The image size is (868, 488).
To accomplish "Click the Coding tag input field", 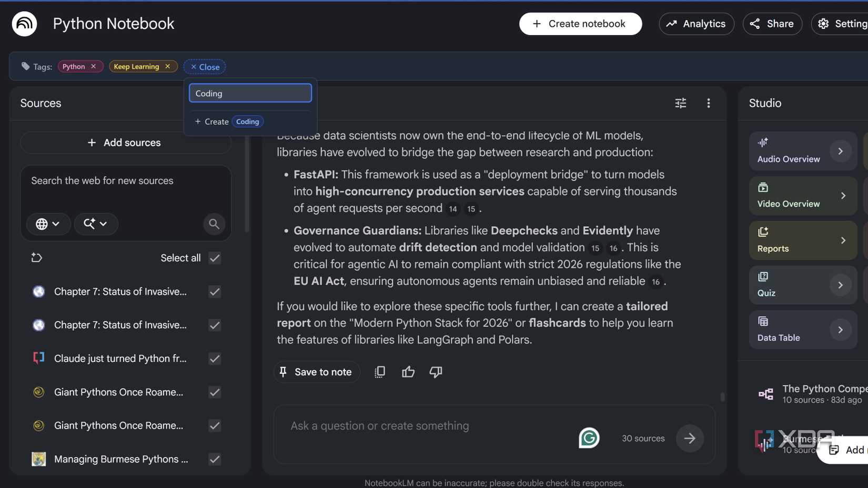I will click(x=250, y=93).
